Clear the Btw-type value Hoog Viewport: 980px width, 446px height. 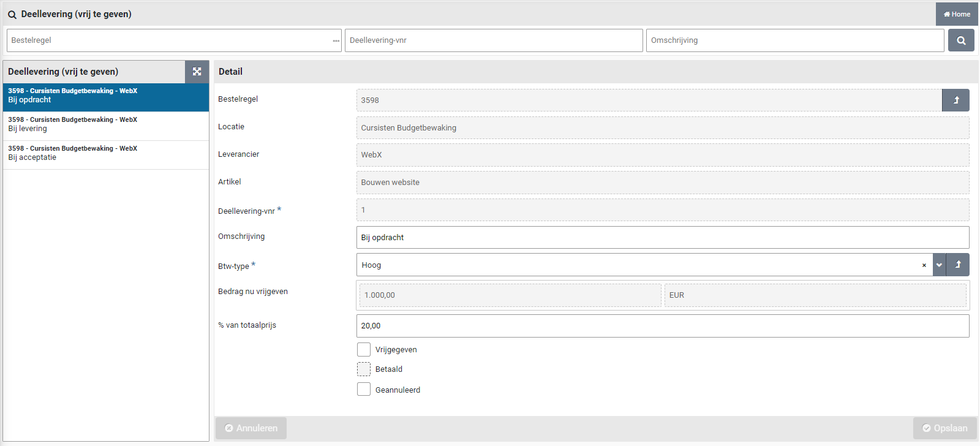(x=924, y=265)
